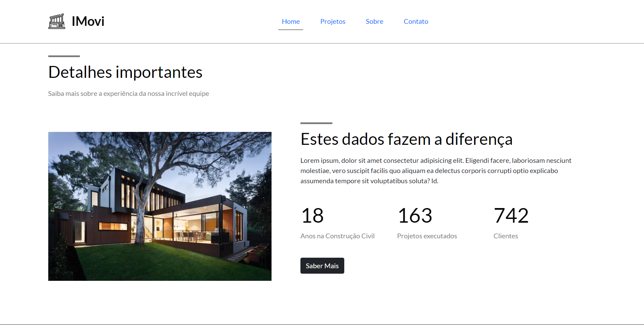Click gray accent bar above Estes dados heading
This screenshot has height=325, width=644.
316,123
